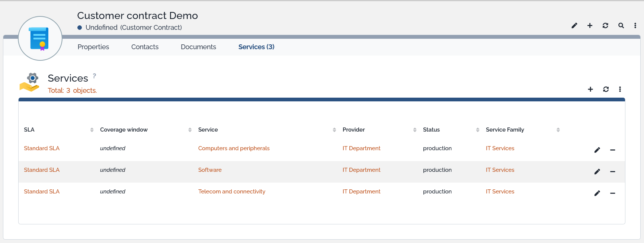
Task: Follow the IT Department link in the Software row
Action: tap(361, 170)
